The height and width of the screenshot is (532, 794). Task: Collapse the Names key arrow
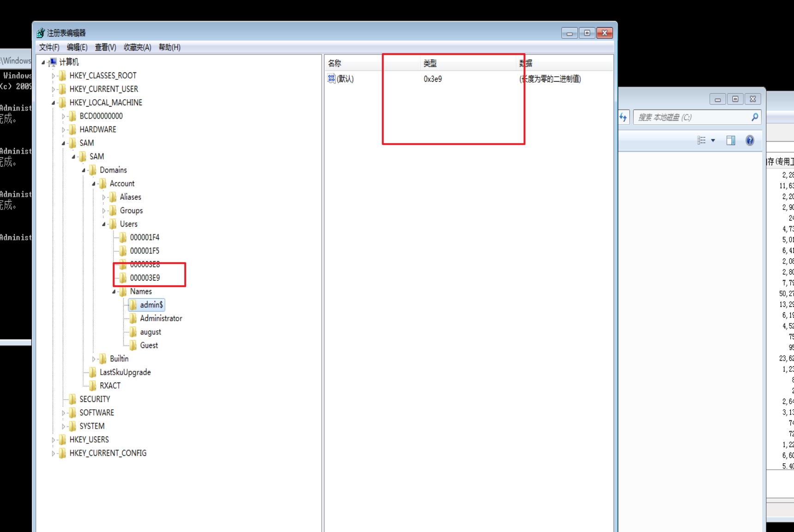[x=114, y=292]
